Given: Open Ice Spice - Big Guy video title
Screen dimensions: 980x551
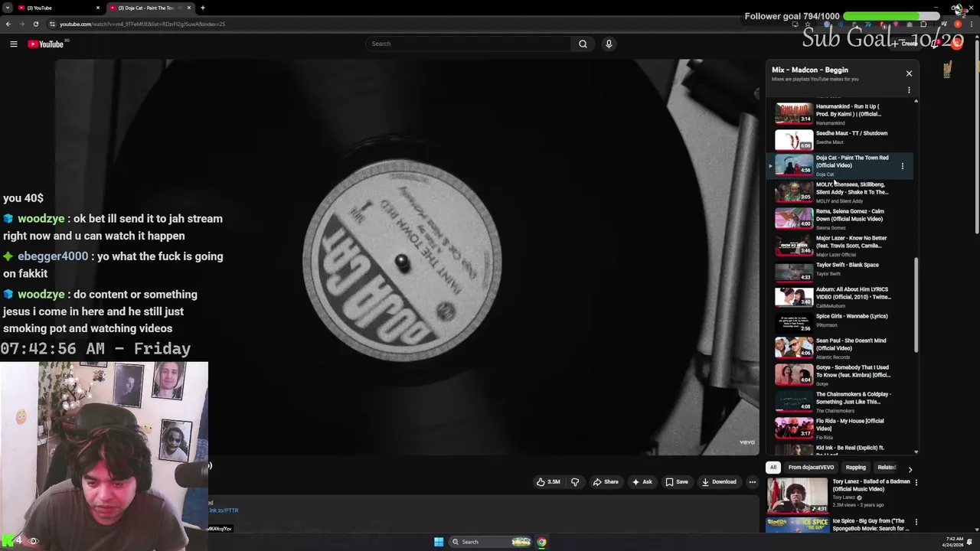Looking at the screenshot, I should tap(871, 525).
